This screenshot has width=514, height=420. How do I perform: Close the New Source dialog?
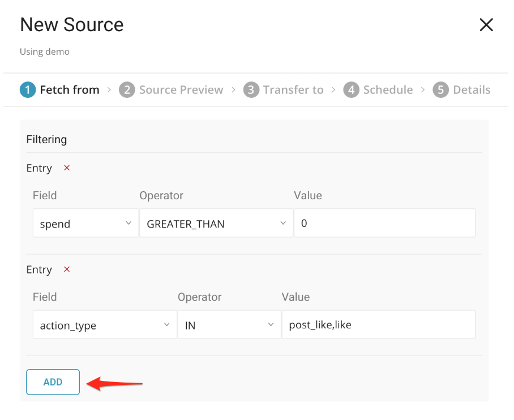point(486,25)
